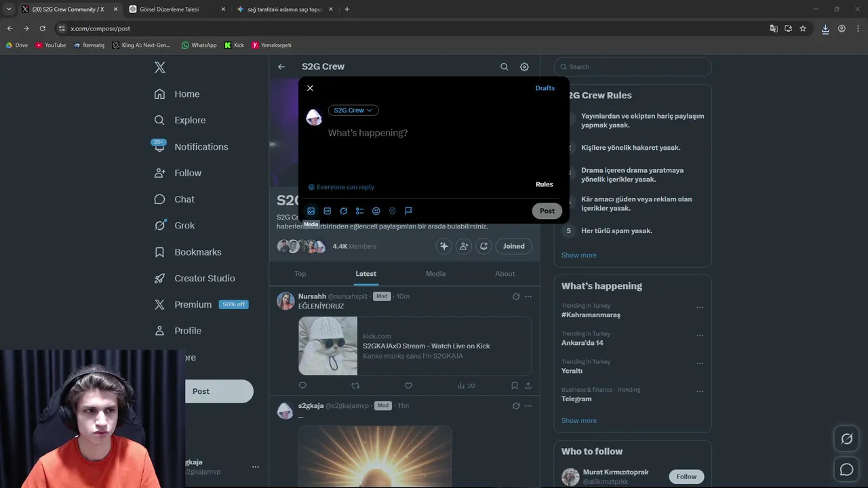Toggle community notifications bell
The height and width of the screenshot is (488, 868).
coord(484,246)
